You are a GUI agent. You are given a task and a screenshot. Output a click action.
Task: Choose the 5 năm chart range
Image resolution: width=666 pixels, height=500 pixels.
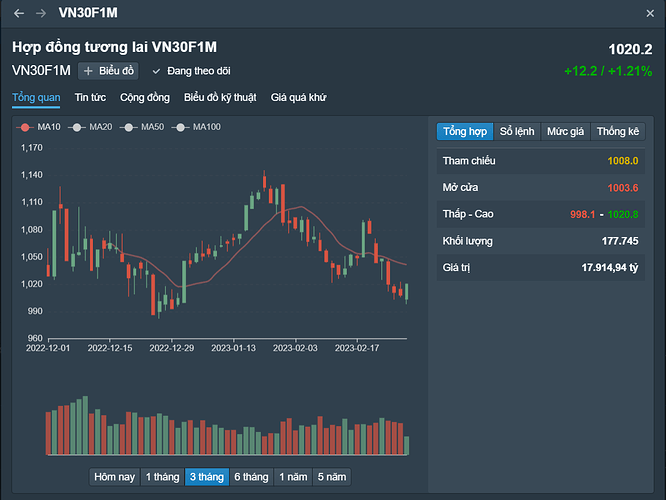point(332,477)
